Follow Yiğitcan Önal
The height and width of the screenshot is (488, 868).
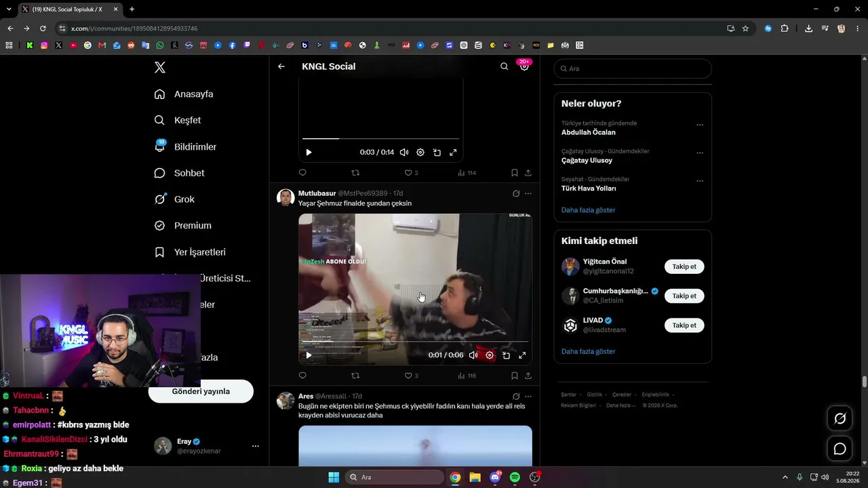(x=684, y=266)
